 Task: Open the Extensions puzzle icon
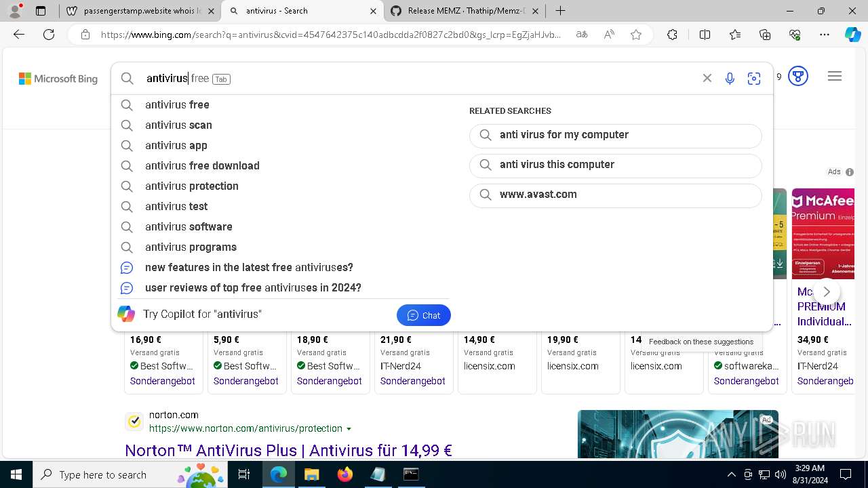(x=672, y=35)
